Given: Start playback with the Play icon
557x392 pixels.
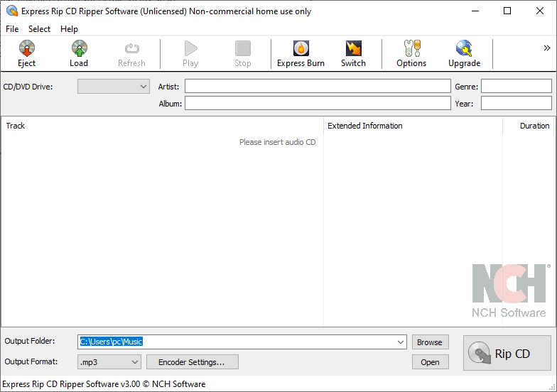Looking at the screenshot, I should click(x=190, y=54).
